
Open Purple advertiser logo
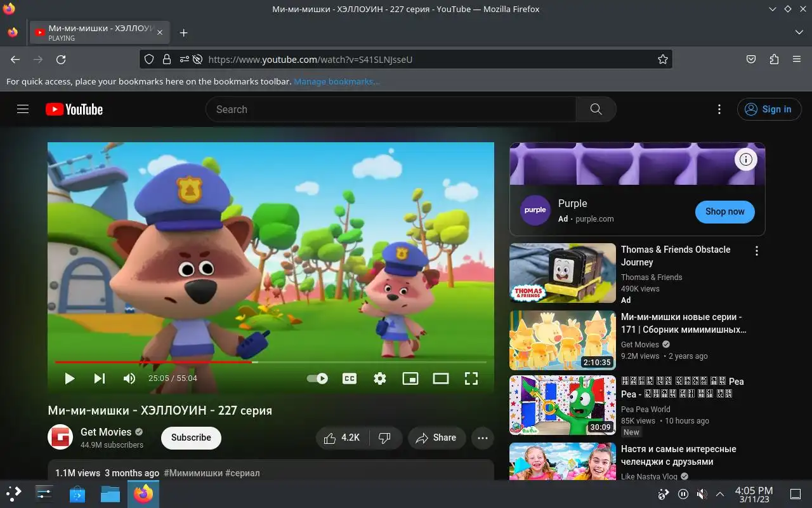(x=535, y=210)
